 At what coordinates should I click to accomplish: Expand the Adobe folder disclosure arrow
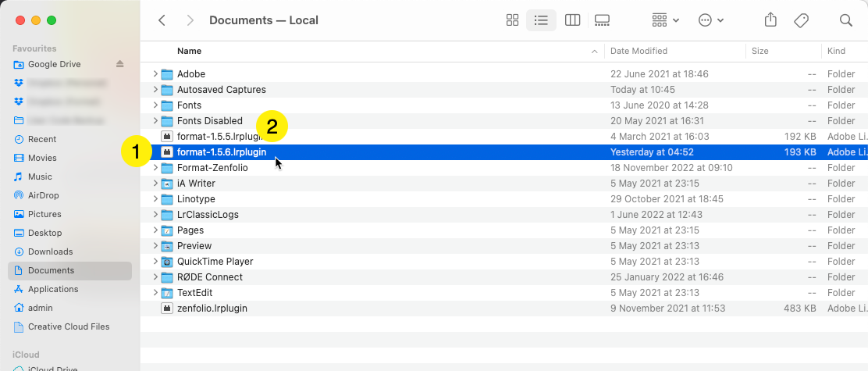point(155,74)
